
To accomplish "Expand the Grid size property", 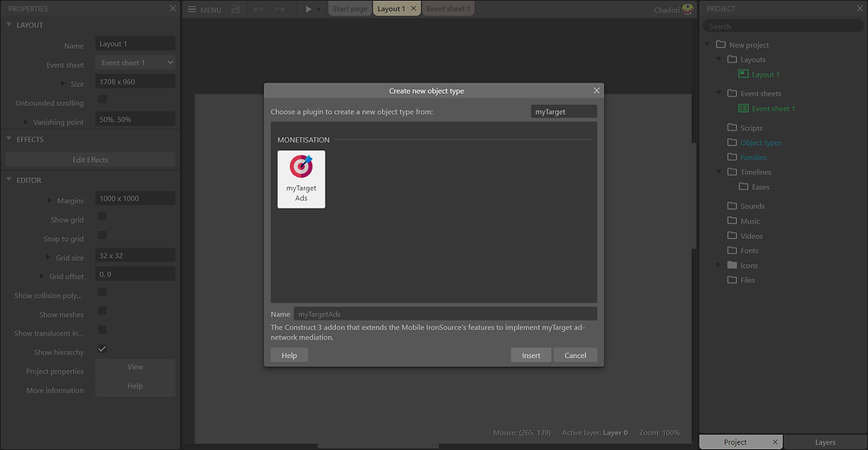I will click(x=49, y=257).
